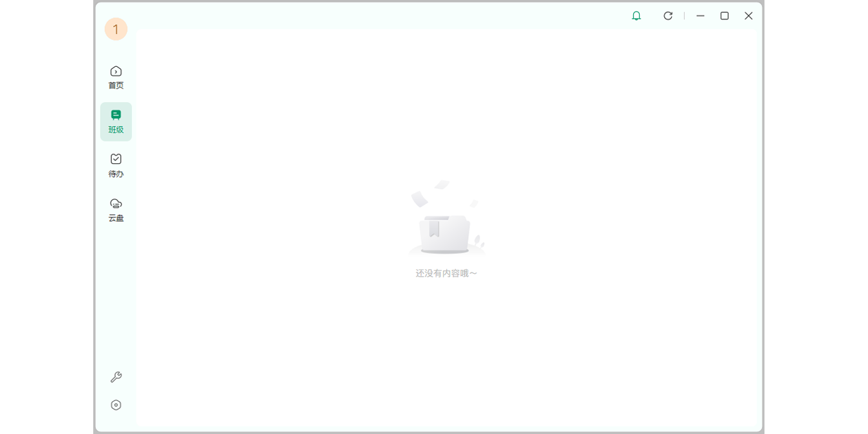This screenshot has height=434, width=868.
Task: Open developer tools via wrench button
Action: click(115, 377)
